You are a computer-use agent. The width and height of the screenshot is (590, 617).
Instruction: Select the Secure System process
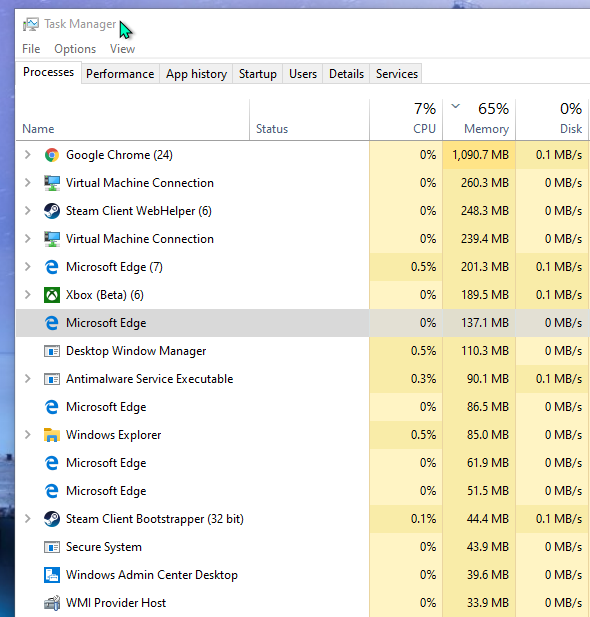tap(303, 547)
